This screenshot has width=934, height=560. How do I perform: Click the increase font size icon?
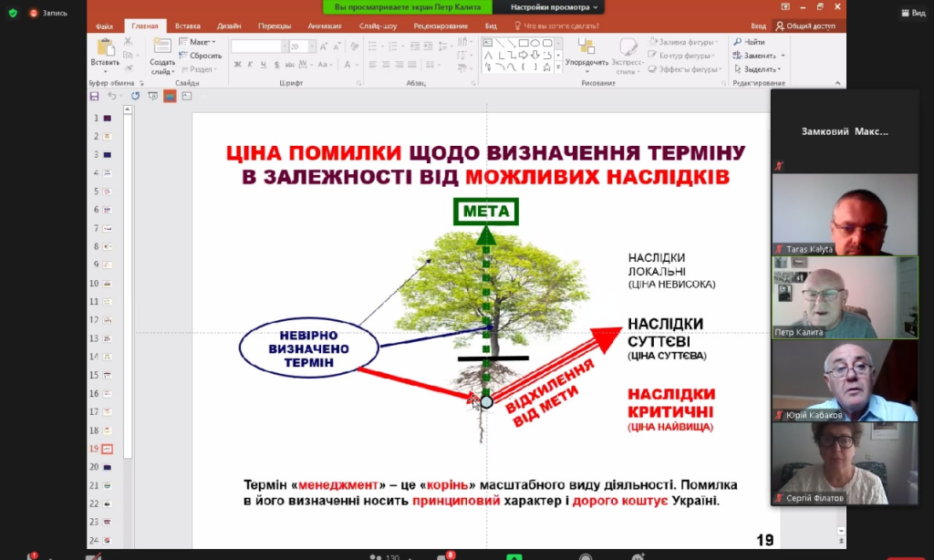(x=324, y=47)
